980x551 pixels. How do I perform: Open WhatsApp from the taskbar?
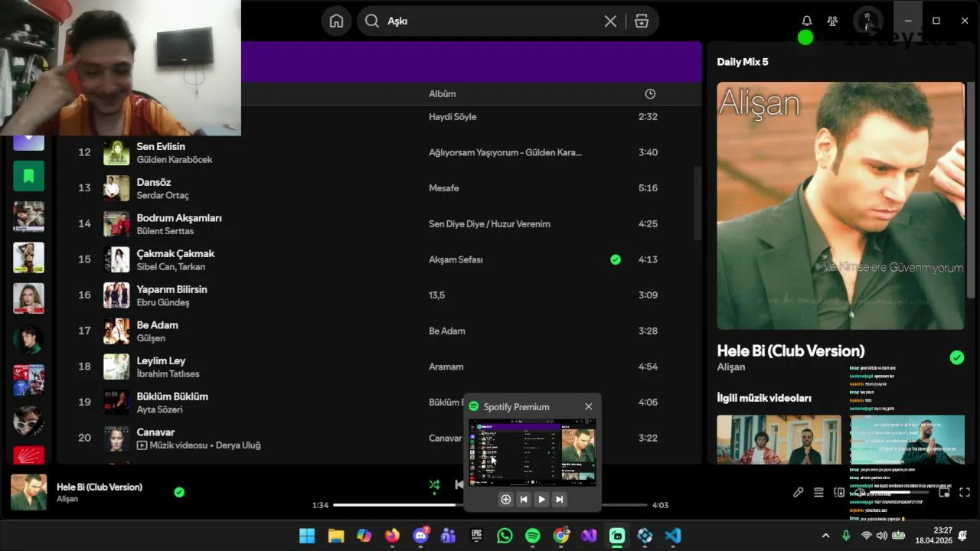click(505, 536)
